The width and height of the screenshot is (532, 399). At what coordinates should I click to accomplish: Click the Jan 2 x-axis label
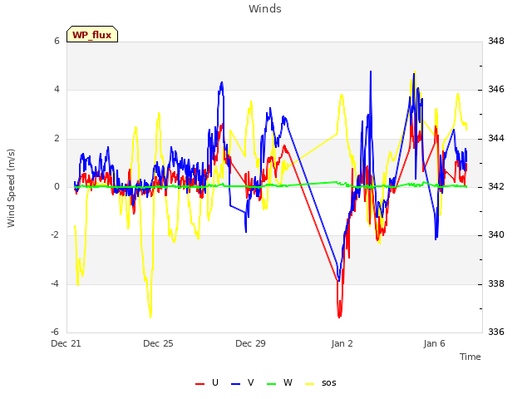[342, 343]
